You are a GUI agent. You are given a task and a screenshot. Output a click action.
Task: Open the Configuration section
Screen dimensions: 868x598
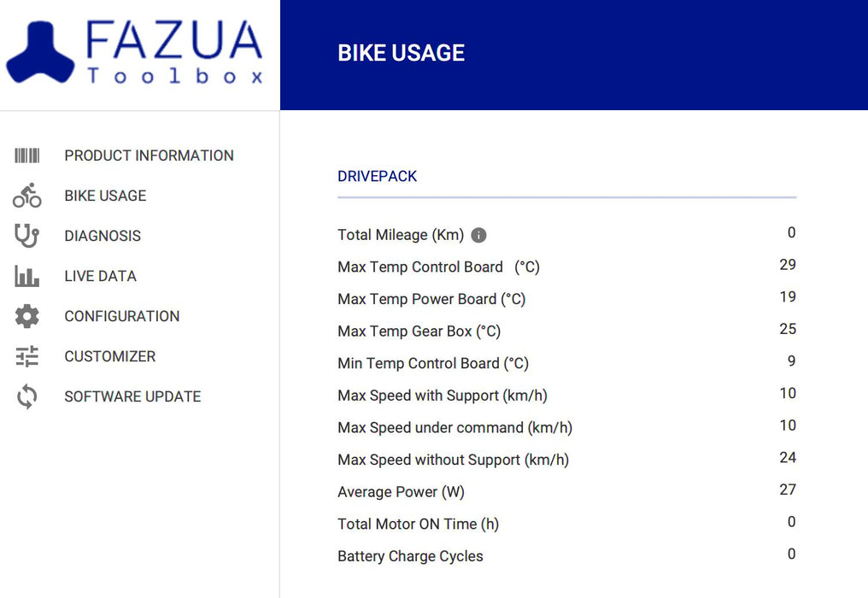[121, 316]
